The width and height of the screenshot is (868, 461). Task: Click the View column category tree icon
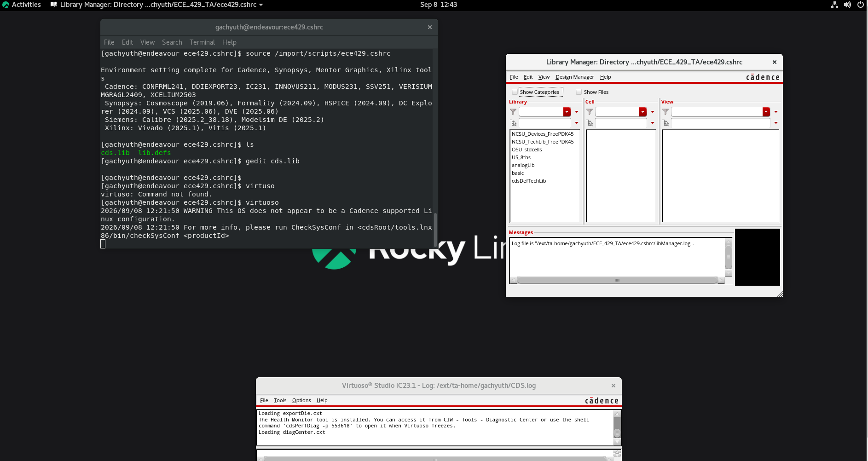(665, 123)
